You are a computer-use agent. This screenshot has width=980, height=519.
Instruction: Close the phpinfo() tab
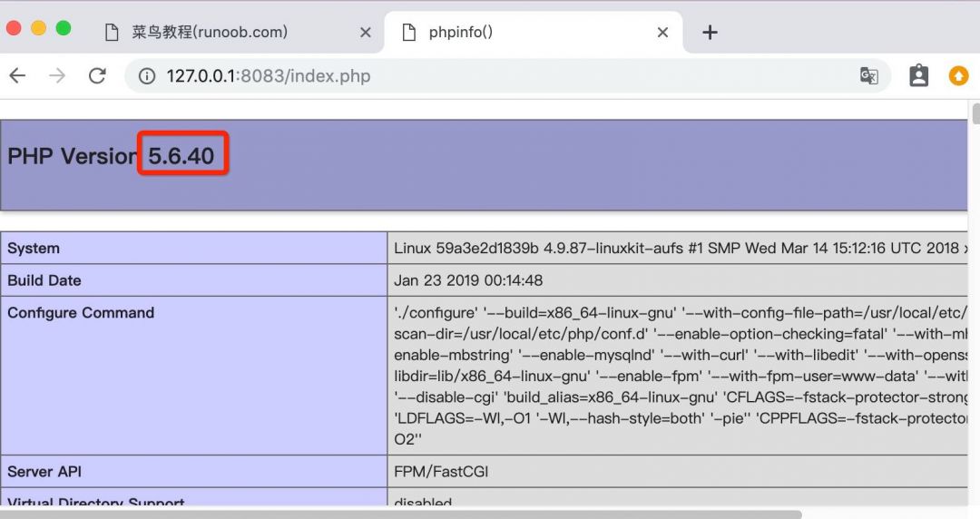tap(662, 32)
